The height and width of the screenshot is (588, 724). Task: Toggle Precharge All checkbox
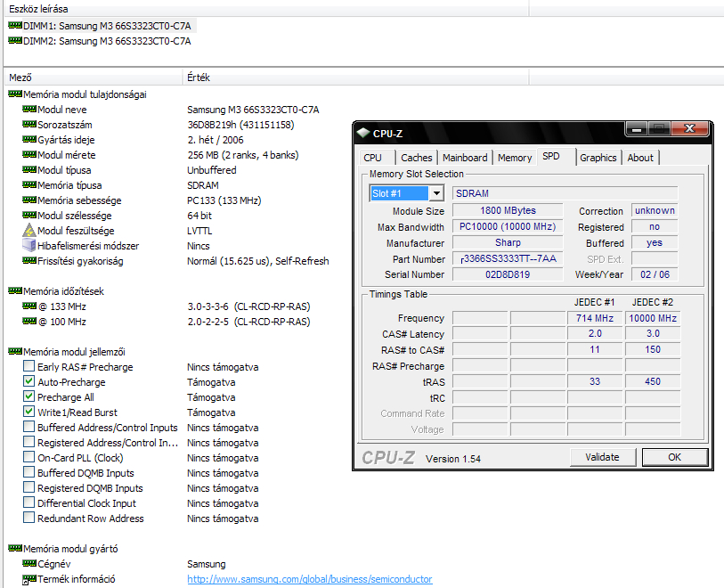(x=29, y=396)
